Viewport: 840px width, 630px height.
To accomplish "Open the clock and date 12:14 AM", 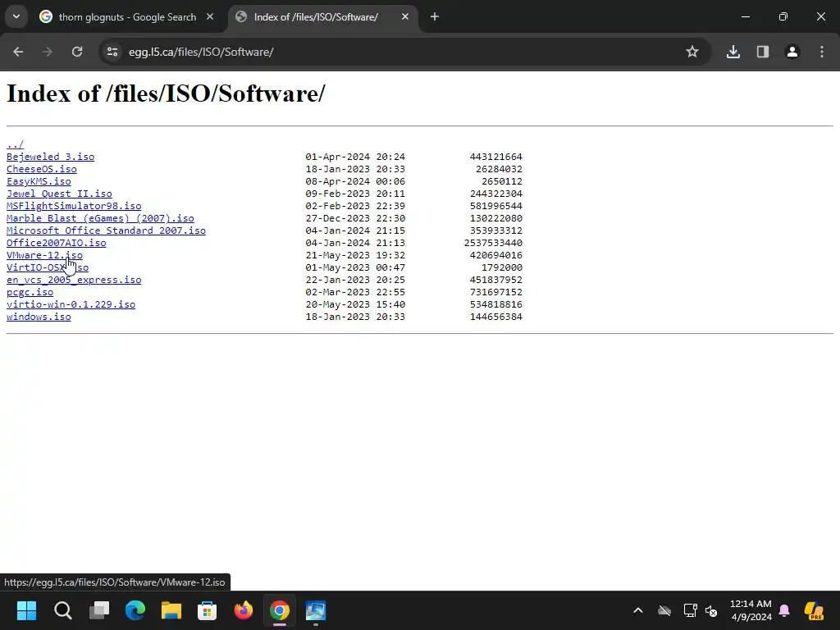I will 751,610.
